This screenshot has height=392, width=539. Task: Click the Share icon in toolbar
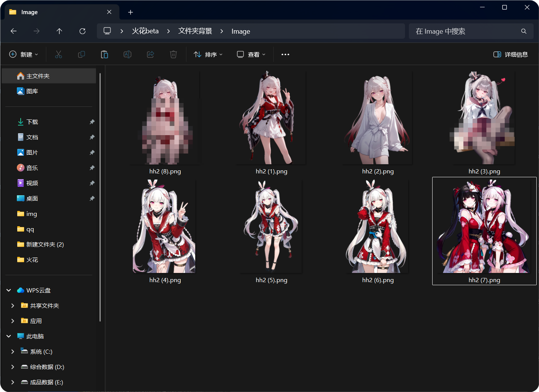150,54
